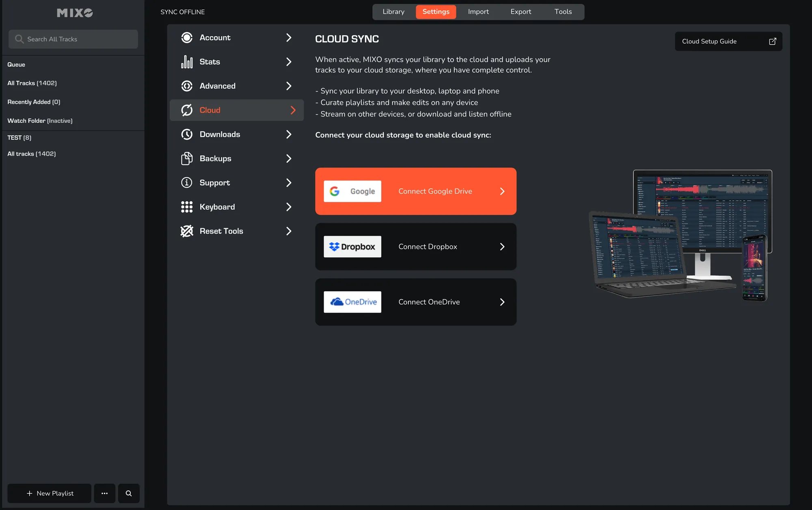Image resolution: width=812 pixels, height=510 pixels.
Task: Click the Backups documents icon
Action: coord(187,158)
